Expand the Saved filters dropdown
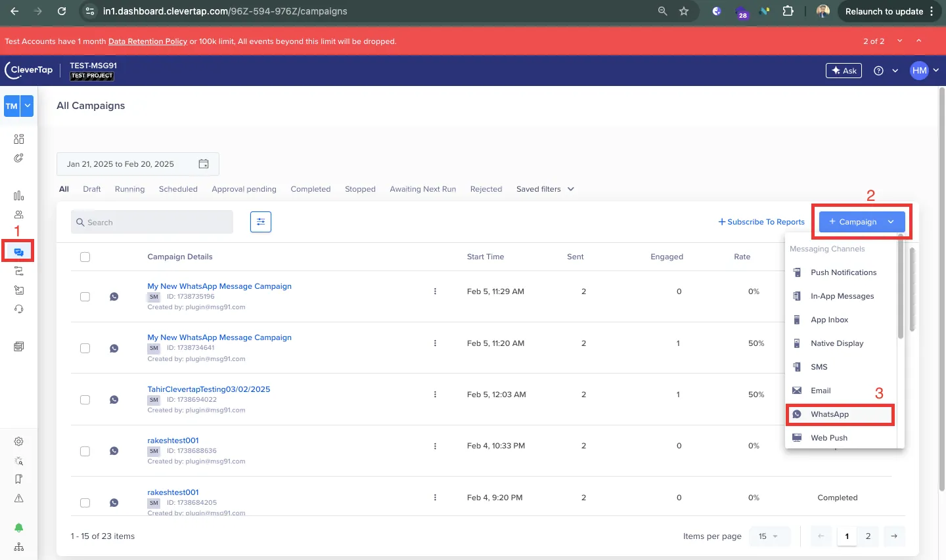946x560 pixels. (545, 189)
